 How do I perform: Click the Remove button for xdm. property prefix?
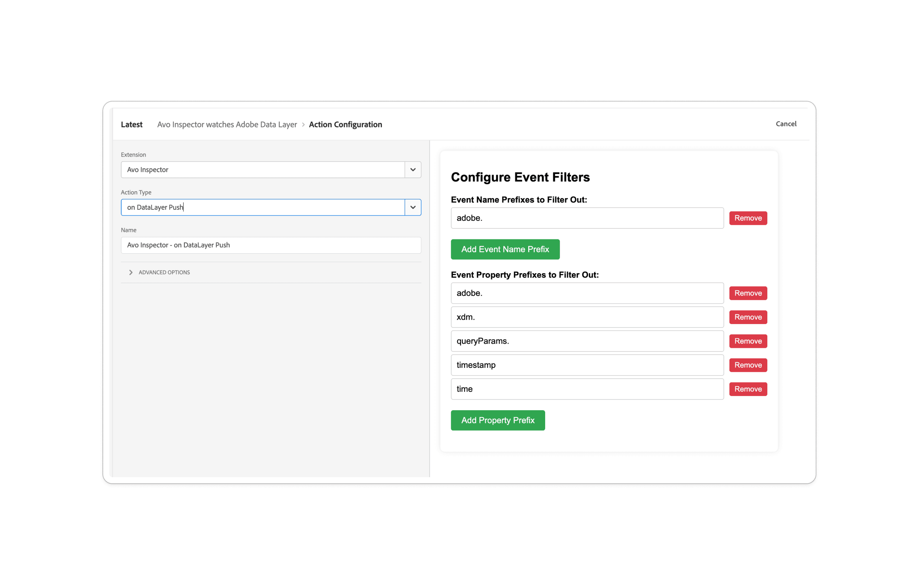point(748,317)
